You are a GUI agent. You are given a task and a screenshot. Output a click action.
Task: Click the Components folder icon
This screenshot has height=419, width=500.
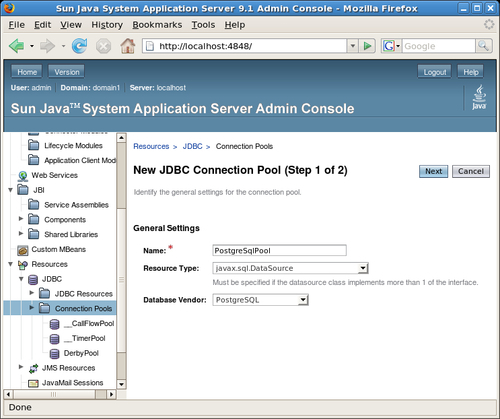pos(33,219)
